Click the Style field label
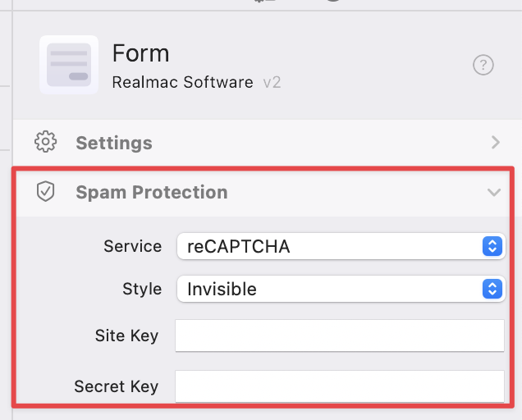The width and height of the screenshot is (522, 420). point(141,289)
